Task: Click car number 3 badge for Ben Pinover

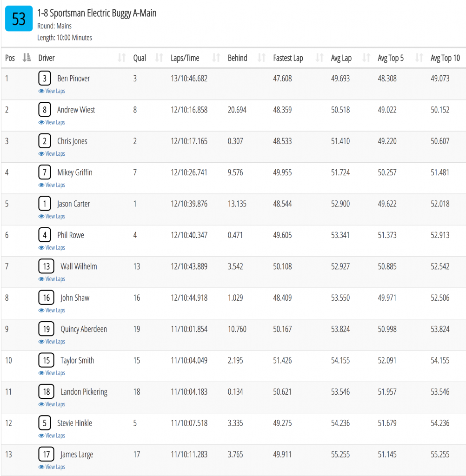Action: coord(45,78)
